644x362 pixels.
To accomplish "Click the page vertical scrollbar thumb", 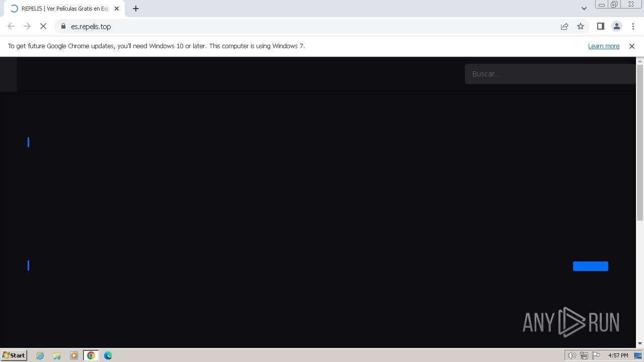I will [x=640, y=143].
